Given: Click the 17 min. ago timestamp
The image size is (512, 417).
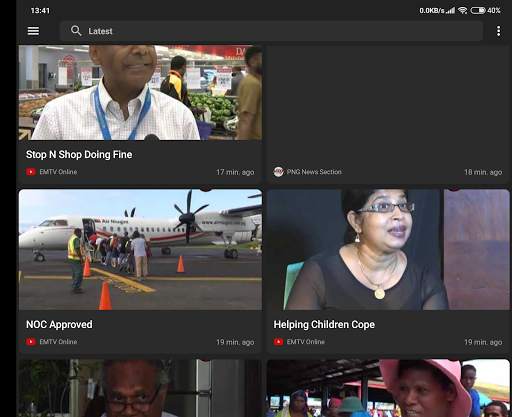Looking at the screenshot, I should point(235,172).
